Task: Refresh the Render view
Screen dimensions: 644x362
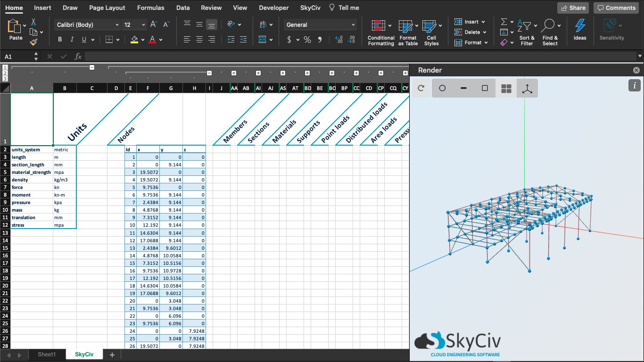Action: point(421,88)
